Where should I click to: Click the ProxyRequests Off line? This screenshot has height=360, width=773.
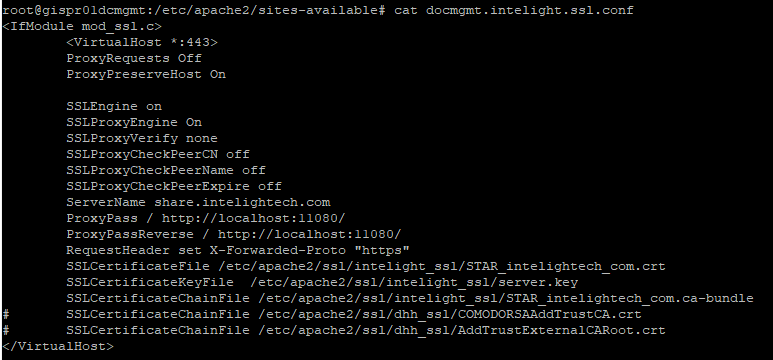point(134,58)
